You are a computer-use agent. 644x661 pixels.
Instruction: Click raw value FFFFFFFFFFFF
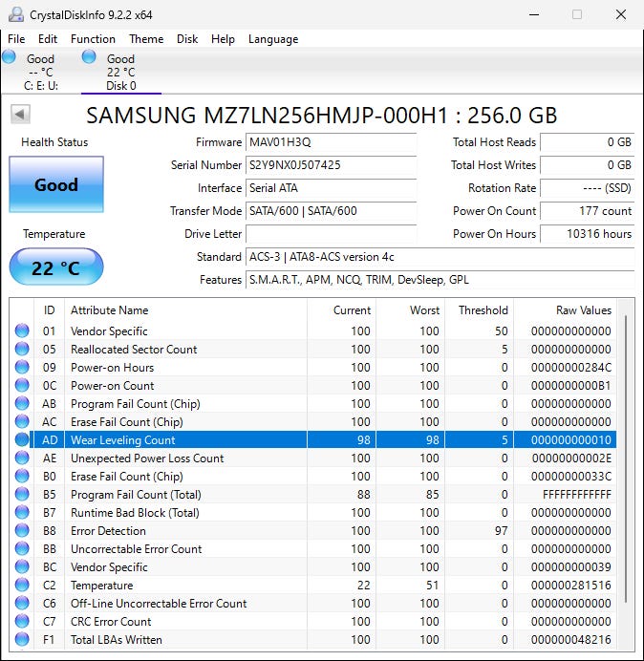point(576,494)
